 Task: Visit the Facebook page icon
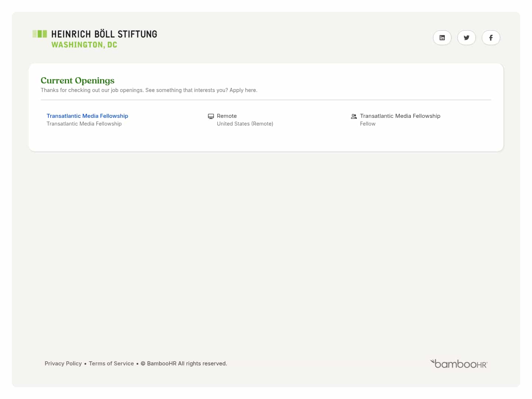point(491,38)
